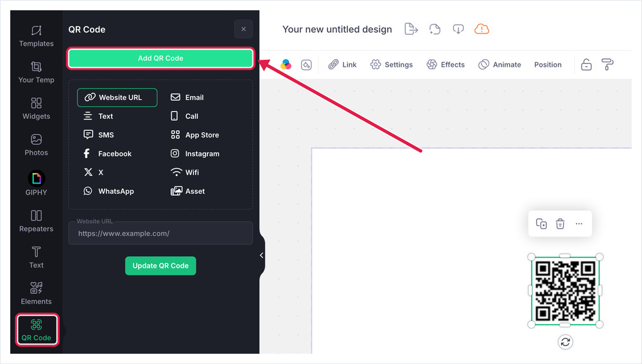Click the refresh document icon next to title
The image size is (642, 364).
pos(435,29)
